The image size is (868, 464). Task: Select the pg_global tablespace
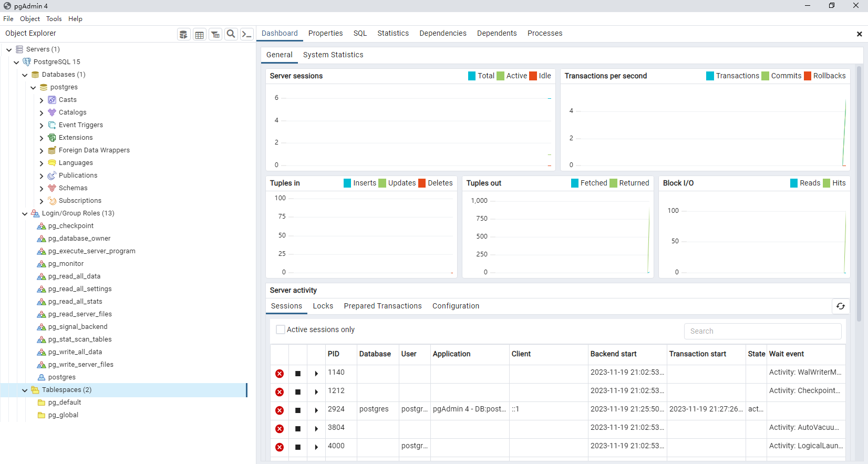63,415
